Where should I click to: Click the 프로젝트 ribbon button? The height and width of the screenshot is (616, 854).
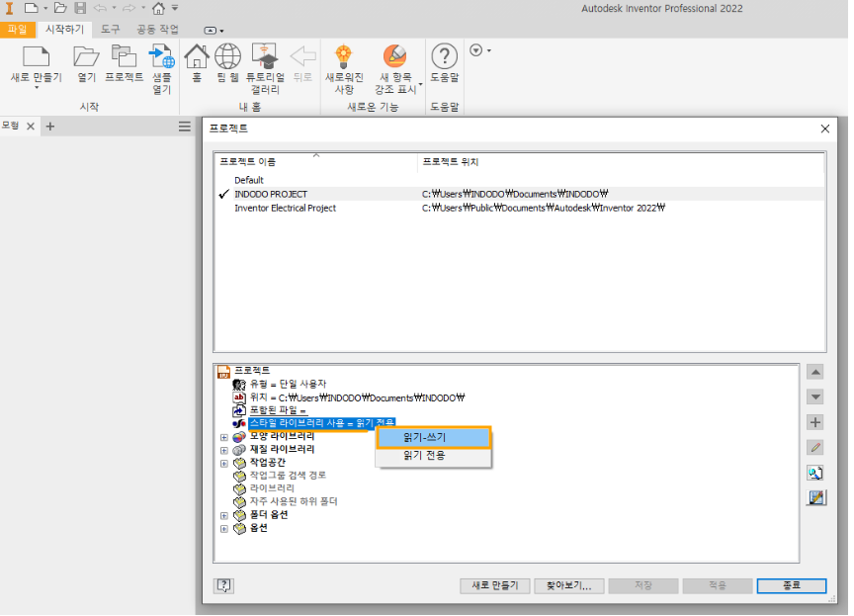[x=125, y=63]
